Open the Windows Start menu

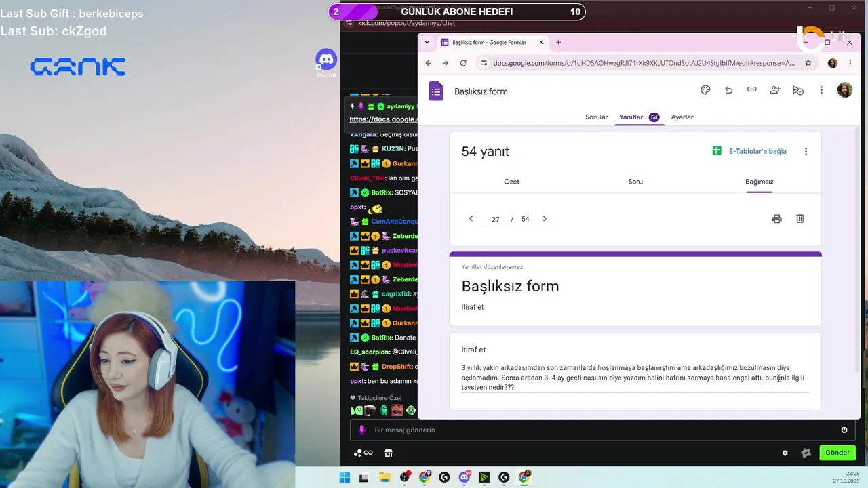(x=344, y=477)
